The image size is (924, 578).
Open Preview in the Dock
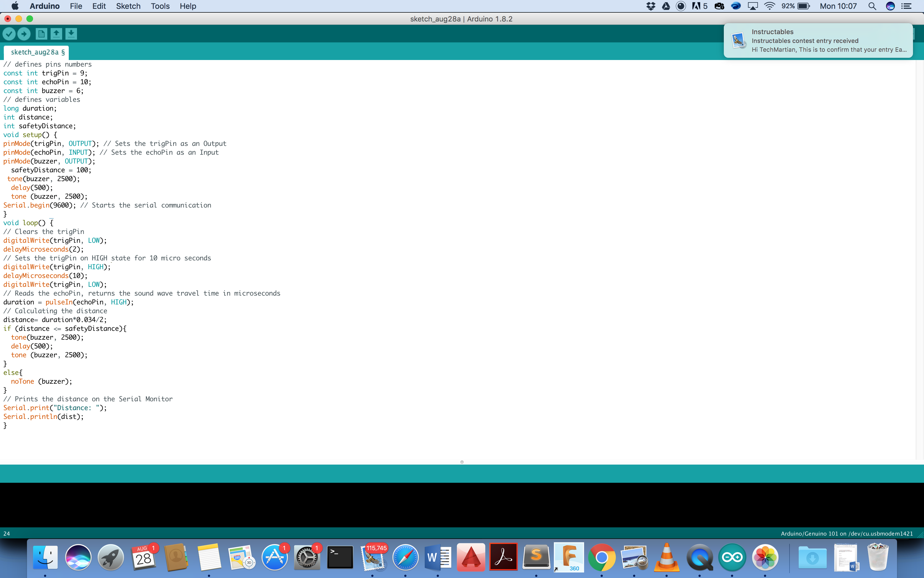[634, 557]
